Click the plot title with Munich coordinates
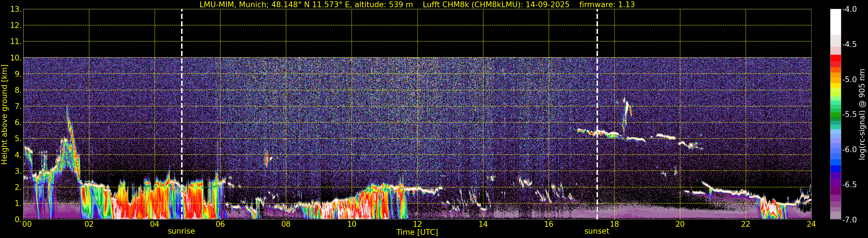Screen dimensions: 868x238 pos(417,5)
